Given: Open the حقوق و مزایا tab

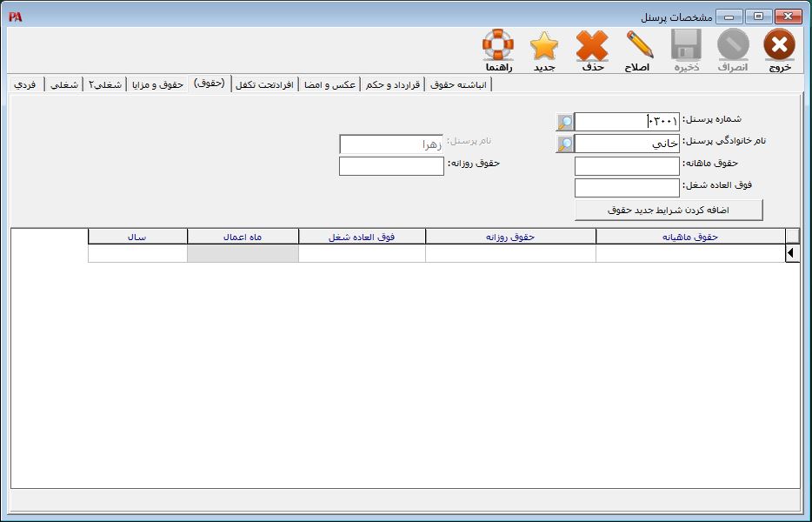Looking at the screenshot, I should 157,84.
